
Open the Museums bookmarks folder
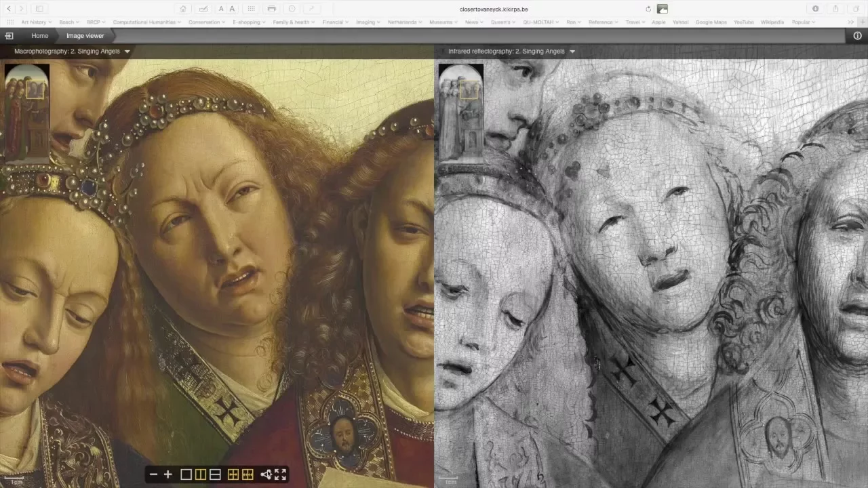[x=443, y=22]
